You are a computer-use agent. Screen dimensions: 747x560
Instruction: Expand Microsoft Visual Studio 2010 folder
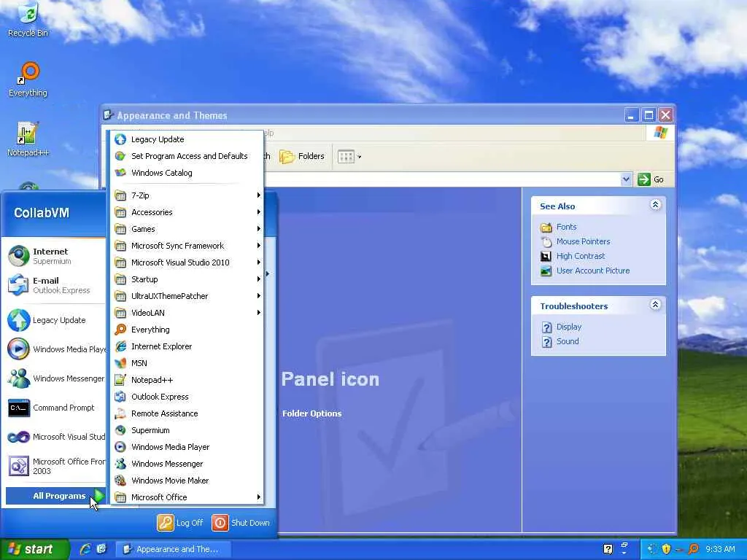click(x=187, y=262)
